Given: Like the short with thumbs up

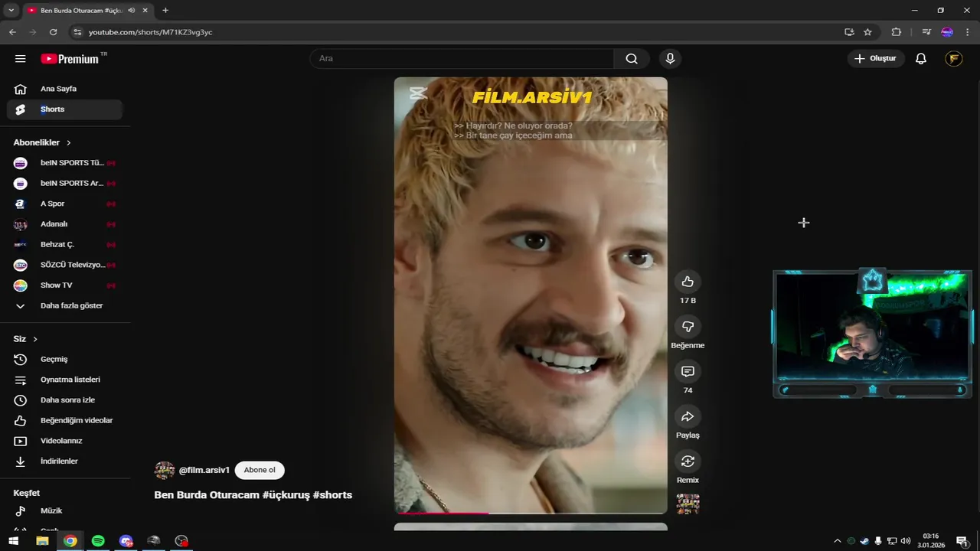Looking at the screenshot, I should pyautogui.click(x=688, y=282).
